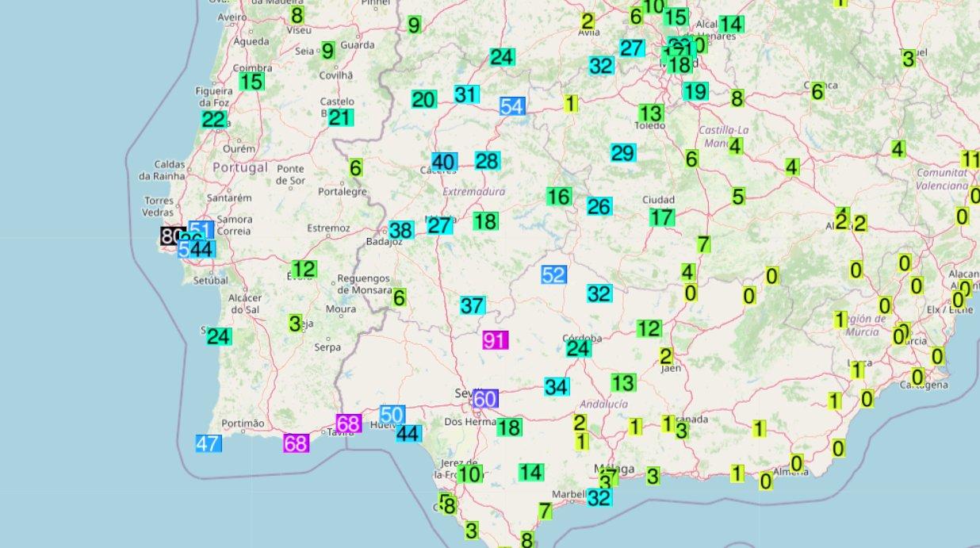980x548 pixels.
Task: Select the magenta 68 marker beside Tavira
Action: pyautogui.click(x=349, y=423)
